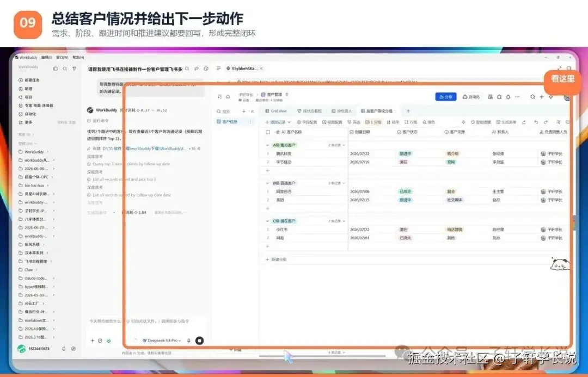The width and height of the screenshot is (588, 377).
Task: Click the 2026/07/08 created date cell
Action: click(x=360, y=191)
